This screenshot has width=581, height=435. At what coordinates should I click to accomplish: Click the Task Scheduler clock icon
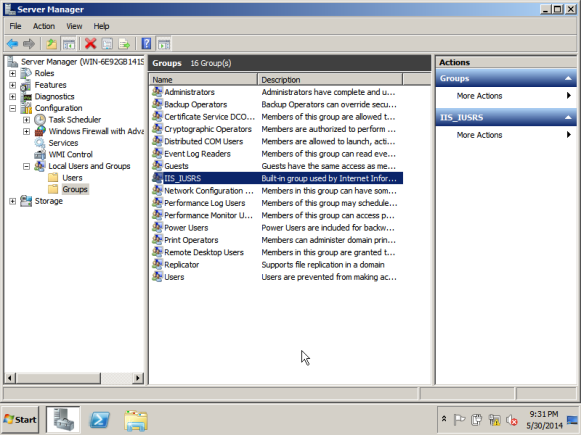coord(40,119)
